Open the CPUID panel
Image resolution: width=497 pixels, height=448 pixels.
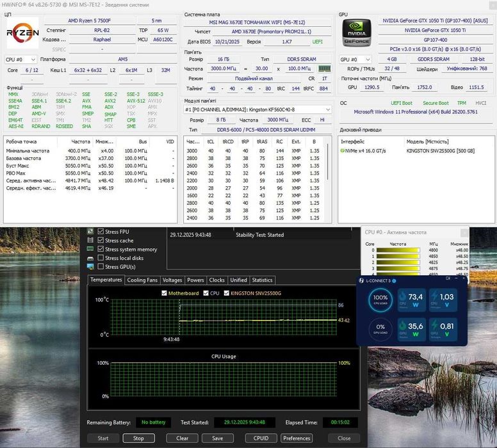pos(261,438)
